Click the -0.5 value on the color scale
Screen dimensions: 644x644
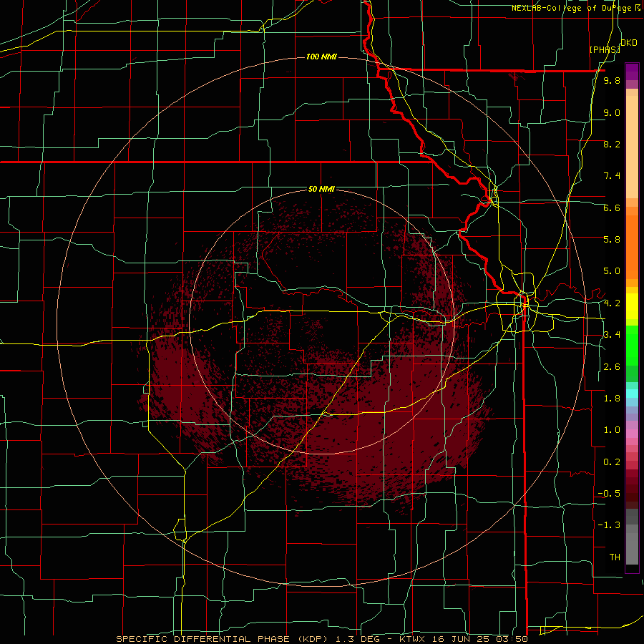609,494
